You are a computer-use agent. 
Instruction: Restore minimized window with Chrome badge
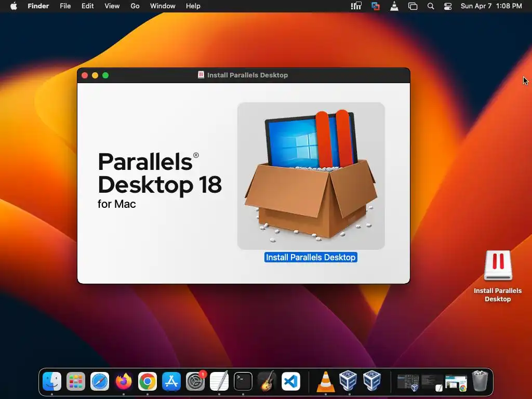[456, 383]
